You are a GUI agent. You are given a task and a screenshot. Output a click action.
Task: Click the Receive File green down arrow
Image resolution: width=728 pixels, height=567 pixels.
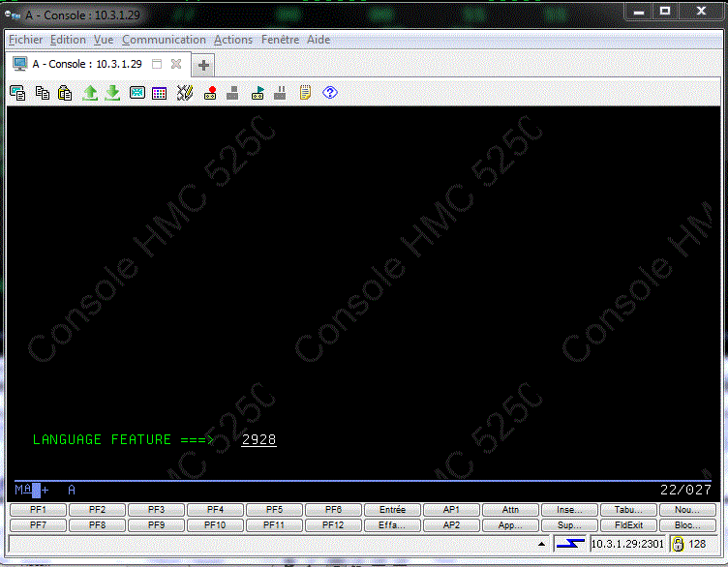pyautogui.click(x=113, y=93)
